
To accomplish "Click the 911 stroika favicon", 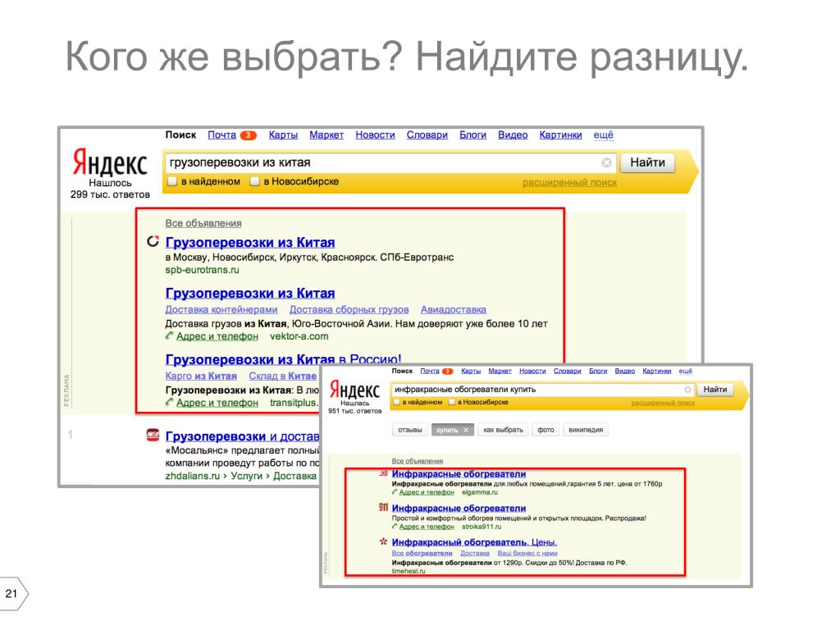I will pos(383,507).
